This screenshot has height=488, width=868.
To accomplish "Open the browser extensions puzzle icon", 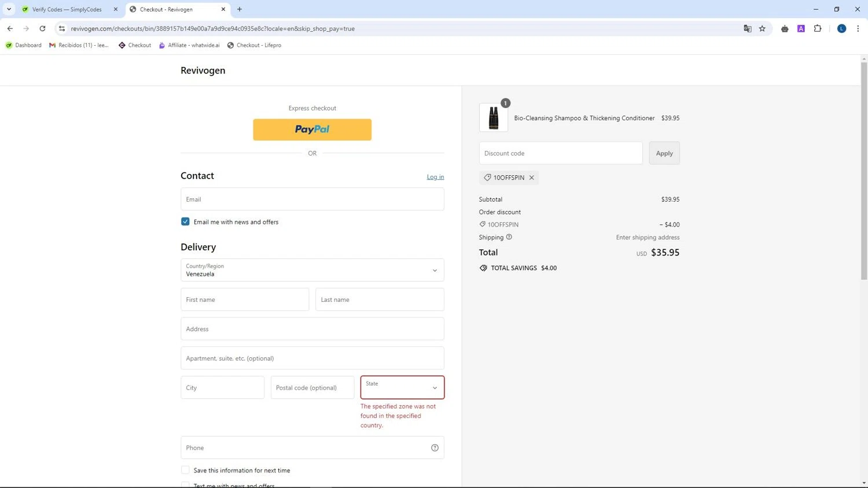I will pyautogui.click(x=817, y=28).
